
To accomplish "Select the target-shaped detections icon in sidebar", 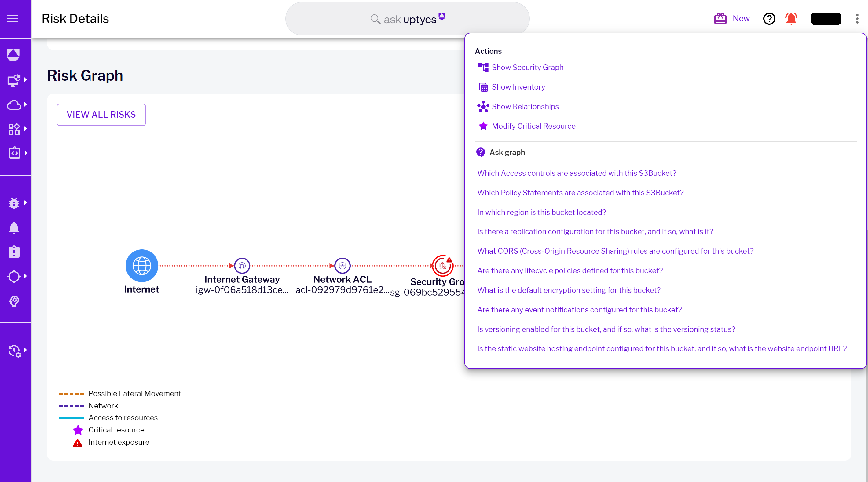I will 13,276.
